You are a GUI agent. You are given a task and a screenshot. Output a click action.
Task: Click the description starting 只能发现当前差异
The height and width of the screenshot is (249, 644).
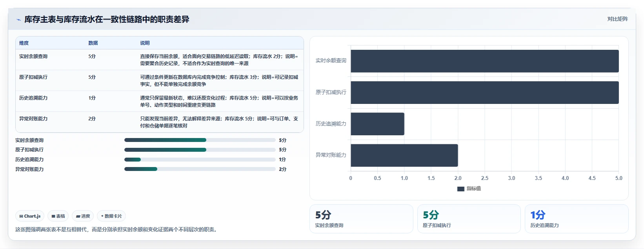[219, 122]
